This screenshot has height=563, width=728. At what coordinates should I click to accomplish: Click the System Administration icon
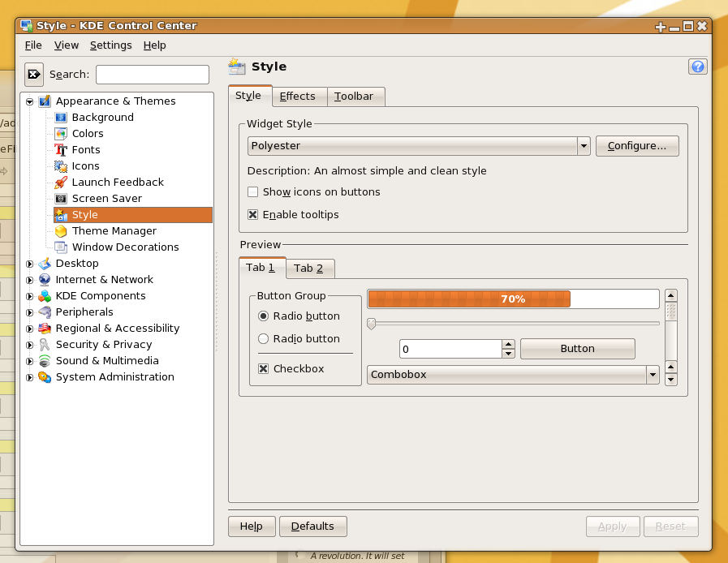(x=45, y=377)
